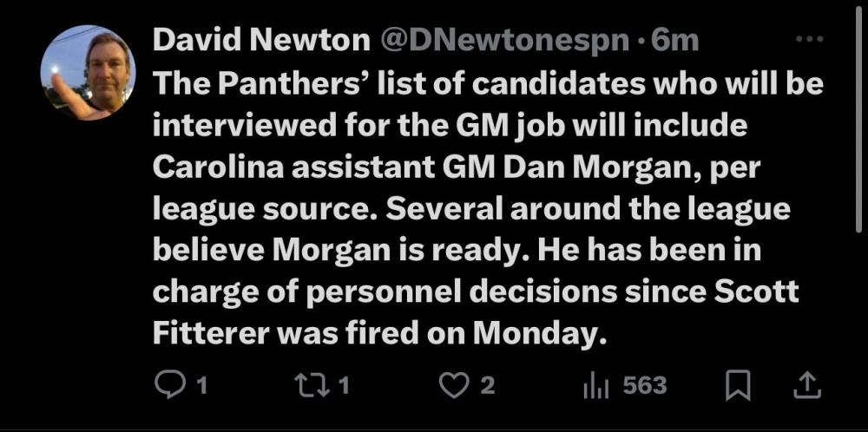Click the like count number 2

(488, 385)
